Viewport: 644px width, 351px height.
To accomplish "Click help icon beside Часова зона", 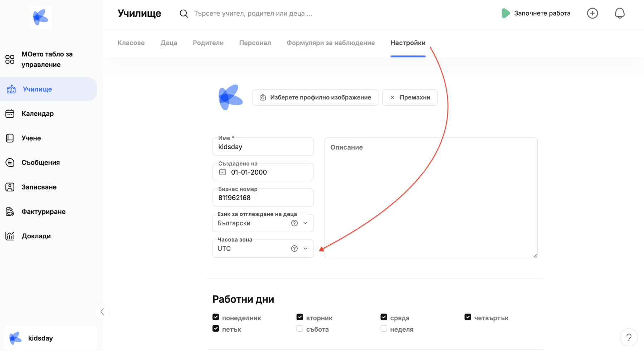I will [294, 249].
